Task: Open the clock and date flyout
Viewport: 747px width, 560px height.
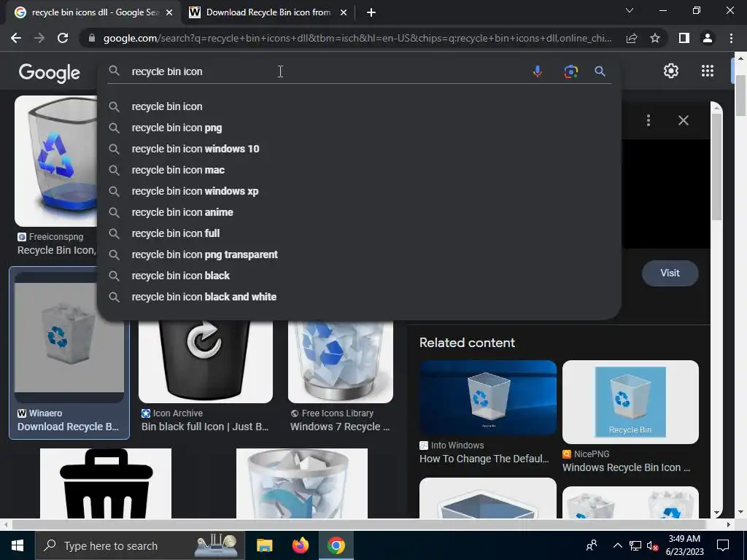Action: [684, 545]
